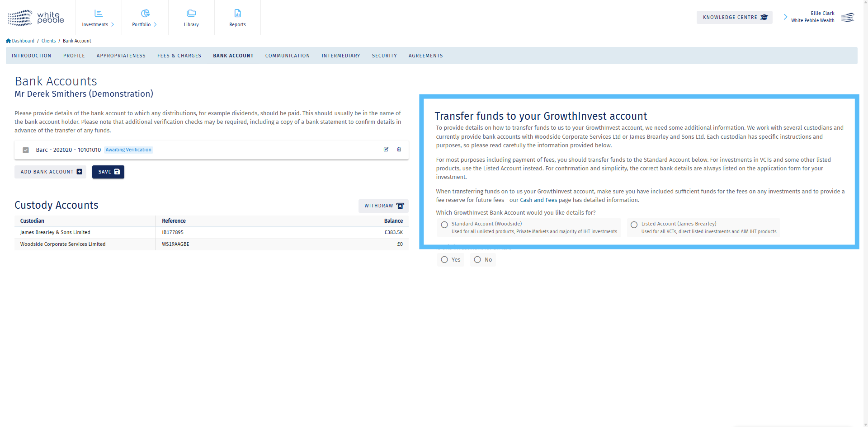Open the Cash and Fees page link
The width and height of the screenshot is (868, 427).
click(x=538, y=200)
